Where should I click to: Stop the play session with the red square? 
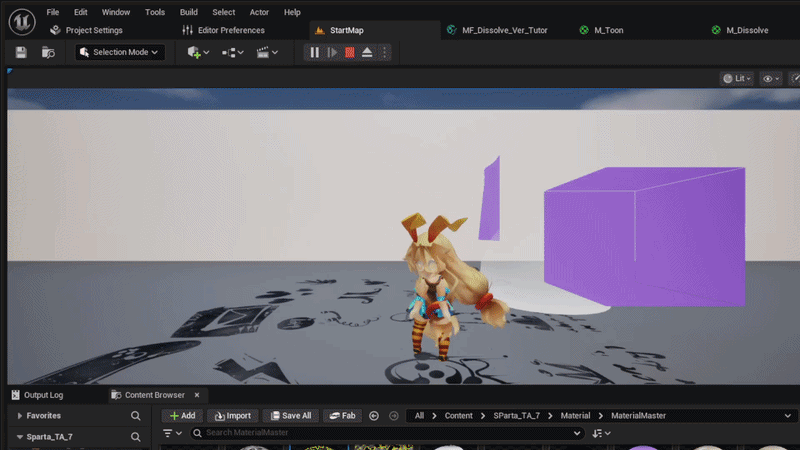[x=349, y=52]
